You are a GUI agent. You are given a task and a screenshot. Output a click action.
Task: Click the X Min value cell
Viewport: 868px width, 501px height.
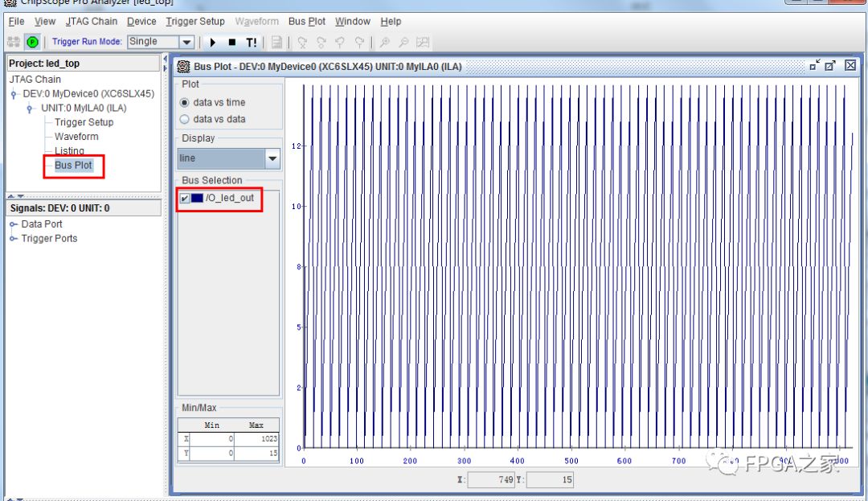coord(212,439)
